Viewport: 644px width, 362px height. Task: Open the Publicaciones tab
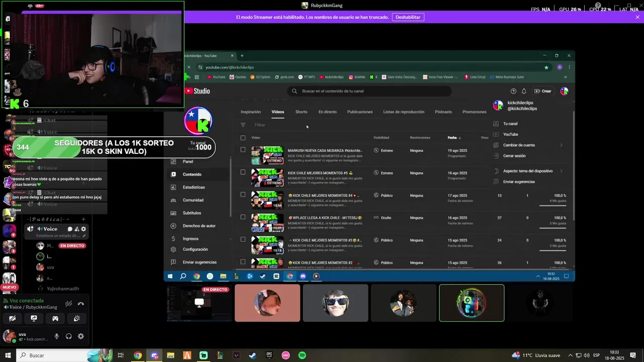pos(360,112)
